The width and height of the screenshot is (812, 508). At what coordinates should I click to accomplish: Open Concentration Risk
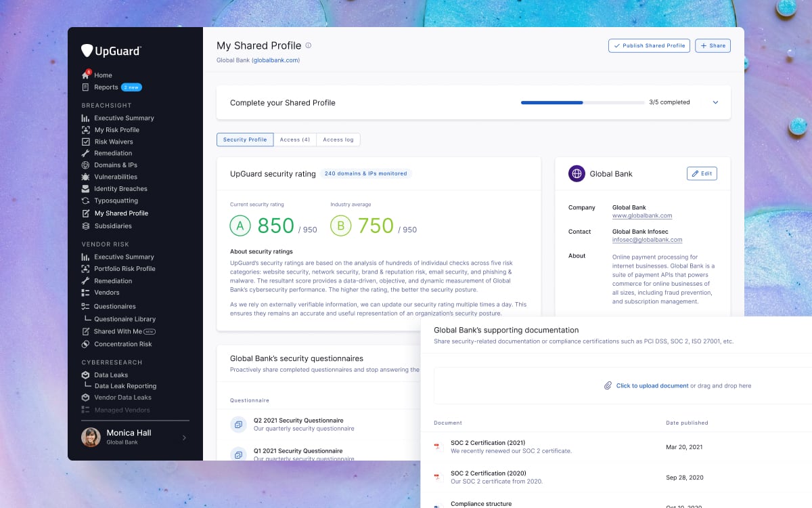pos(116,344)
